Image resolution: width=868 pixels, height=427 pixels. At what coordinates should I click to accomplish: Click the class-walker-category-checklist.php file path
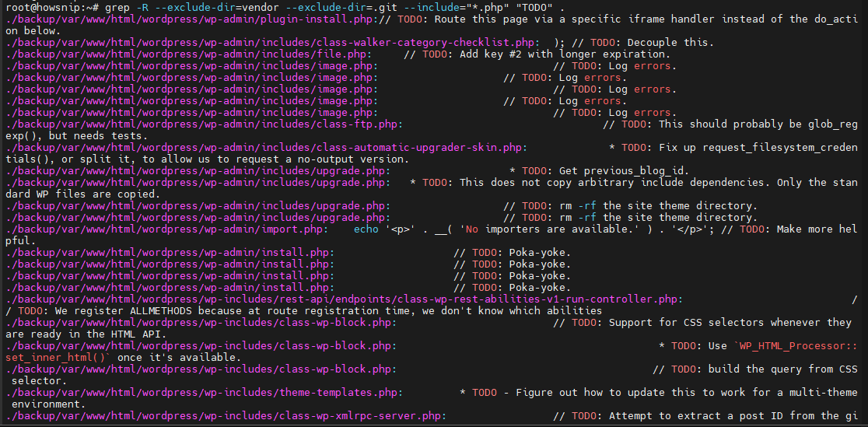(x=271, y=43)
